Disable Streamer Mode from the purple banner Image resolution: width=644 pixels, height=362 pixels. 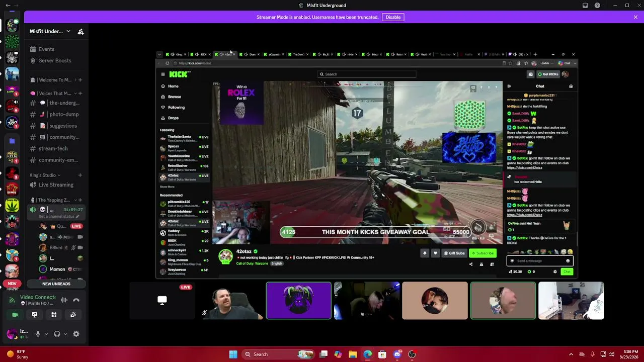click(x=393, y=17)
